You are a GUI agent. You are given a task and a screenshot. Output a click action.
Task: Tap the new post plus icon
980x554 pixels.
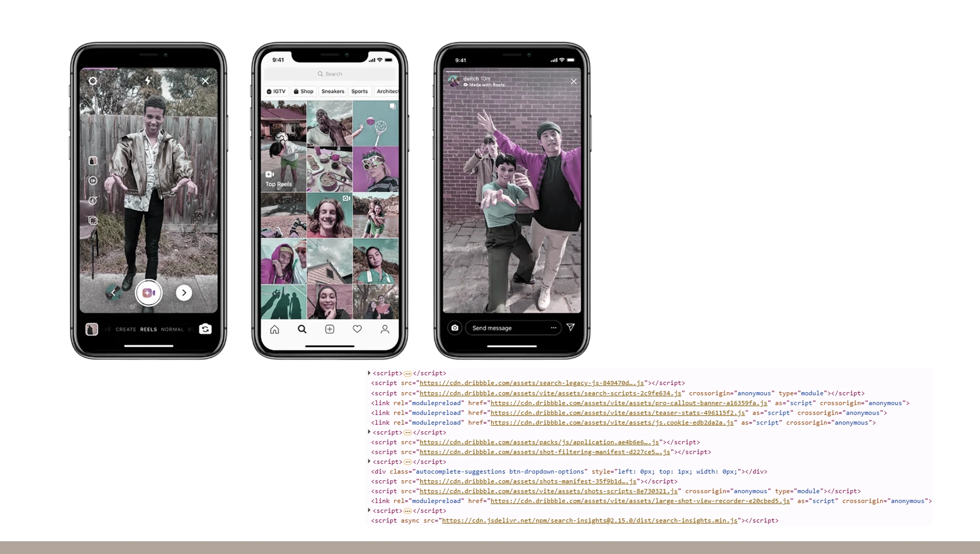pyautogui.click(x=329, y=329)
